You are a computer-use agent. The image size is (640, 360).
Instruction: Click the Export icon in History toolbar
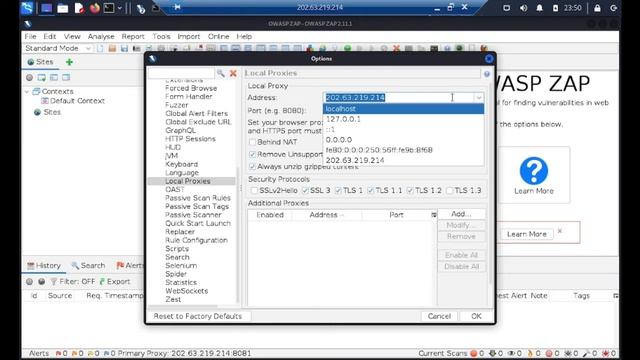(x=102, y=282)
